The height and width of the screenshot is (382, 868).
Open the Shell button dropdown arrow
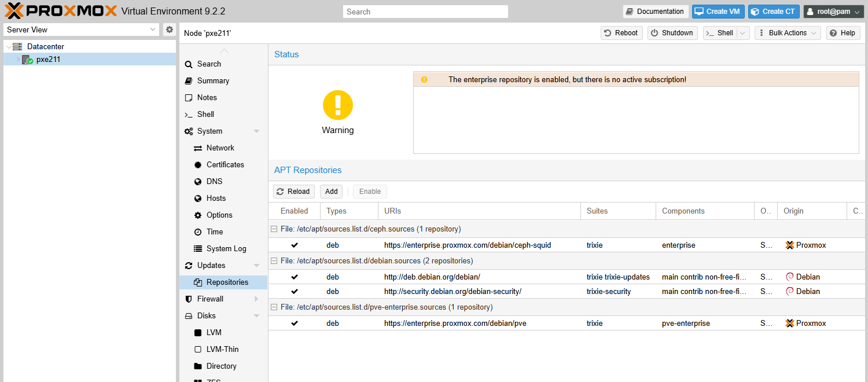(x=744, y=33)
